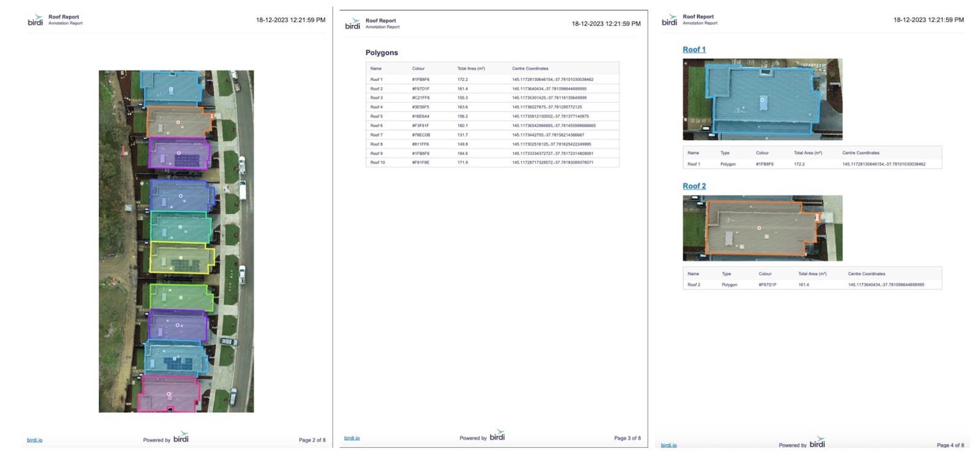The width and height of the screenshot is (980, 454).
Task: Open the Roof 2 heading link
Action: 694,186
